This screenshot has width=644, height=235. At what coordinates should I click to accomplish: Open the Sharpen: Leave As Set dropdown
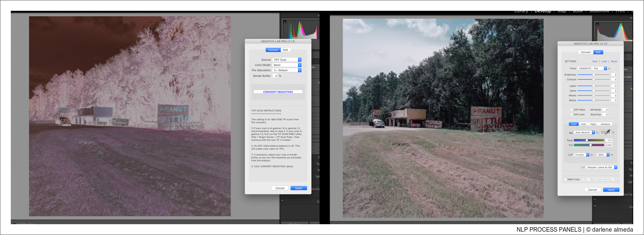(x=601, y=167)
